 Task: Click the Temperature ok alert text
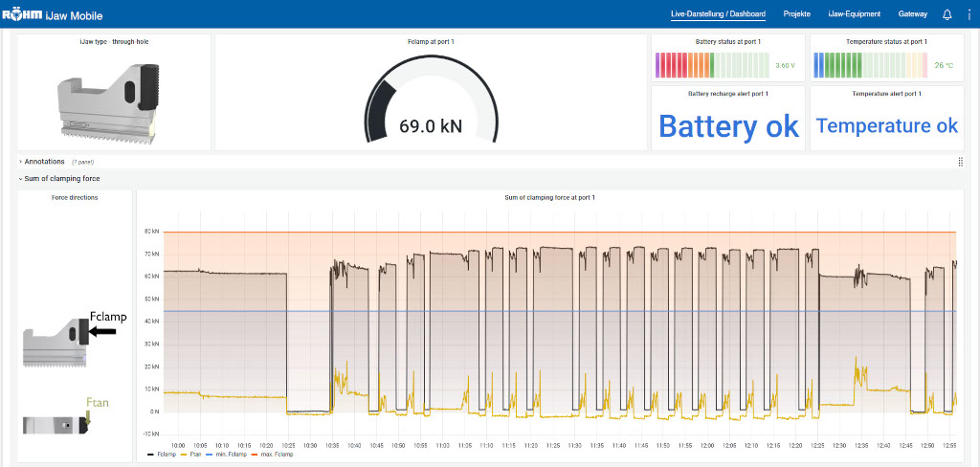pyautogui.click(x=887, y=125)
